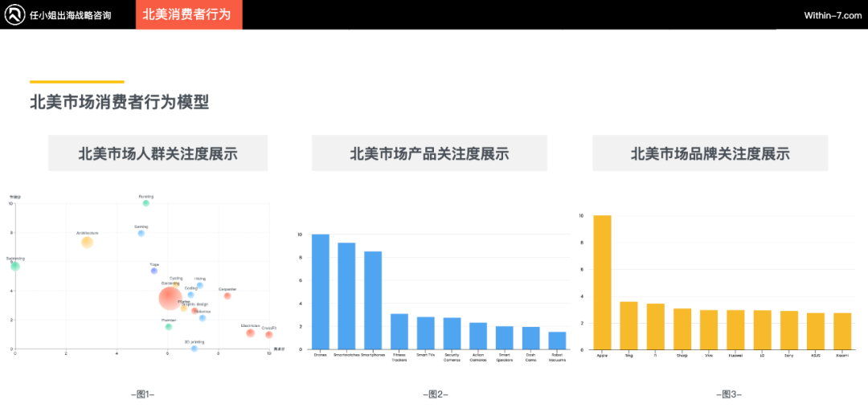Click the CrossFit bubble
The image size is (868, 408).
pos(269,334)
